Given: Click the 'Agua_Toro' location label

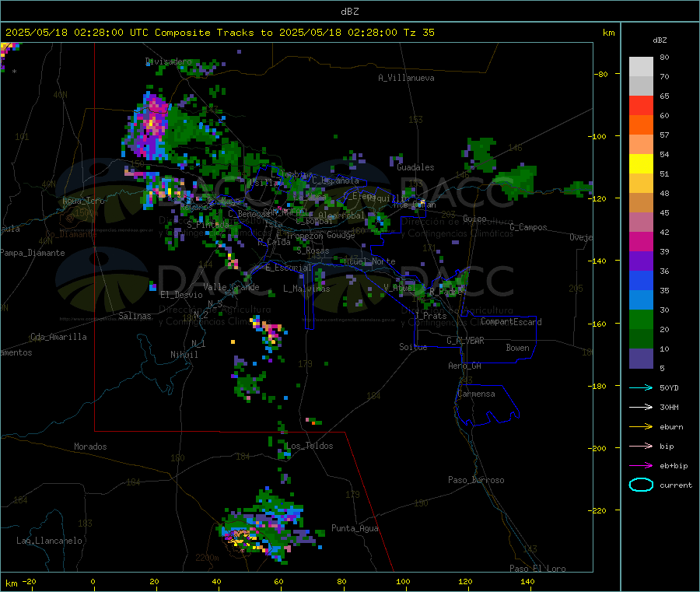Looking at the screenshot, I should point(83,201).
